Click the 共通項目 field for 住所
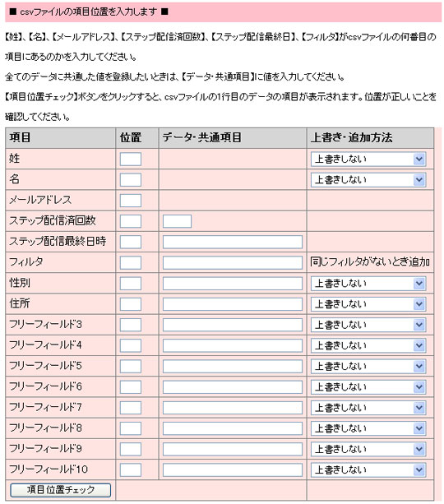 coord(233,304)
